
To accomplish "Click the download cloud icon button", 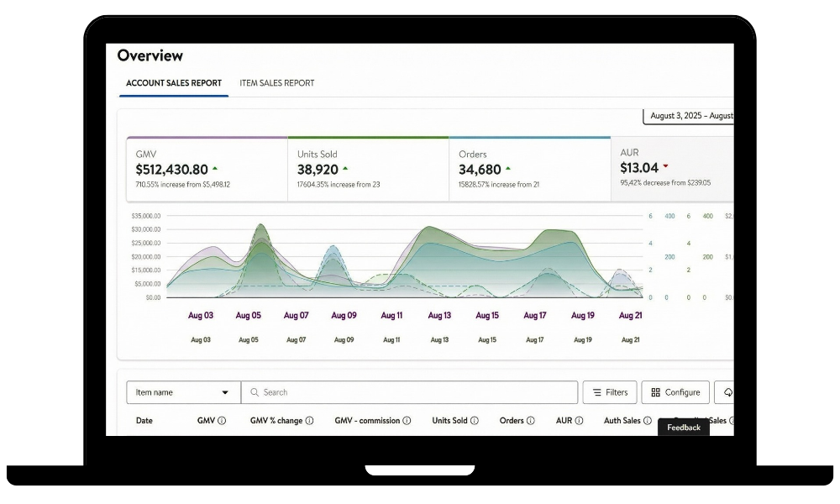I will [x=726, y=392].
